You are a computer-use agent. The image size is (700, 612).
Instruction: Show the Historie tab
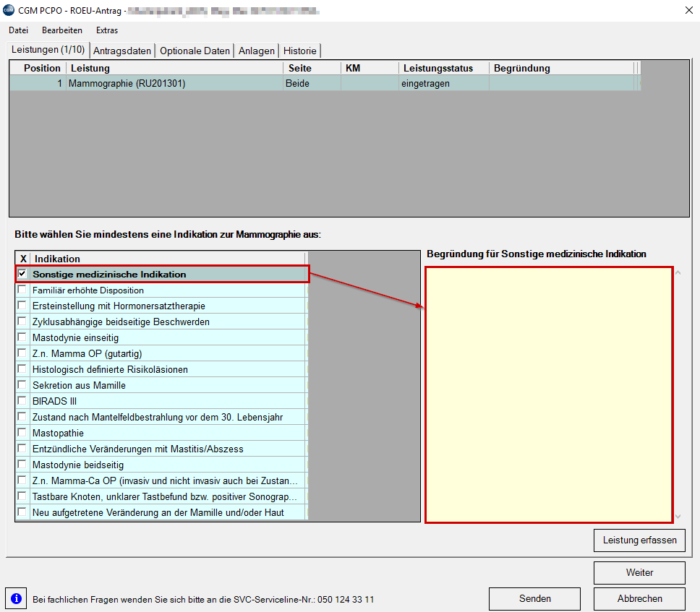click(300, 51)
